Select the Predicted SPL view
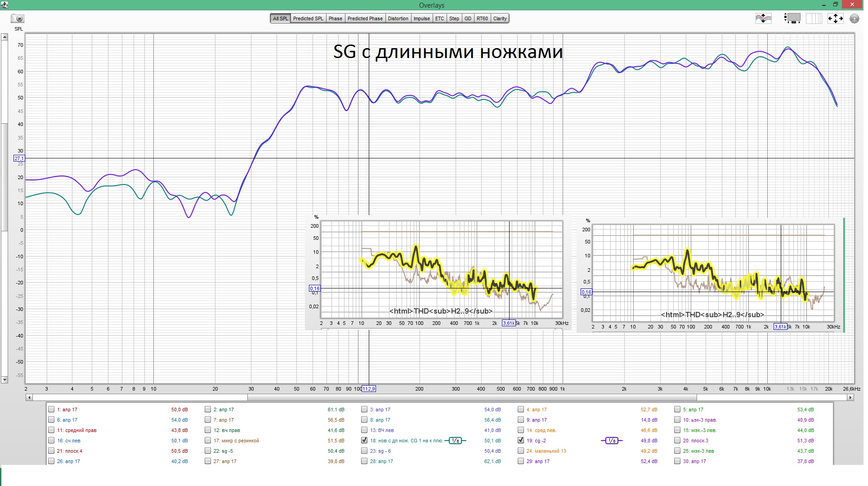This screenshot has height=486, width=868. tap(308, 18)
